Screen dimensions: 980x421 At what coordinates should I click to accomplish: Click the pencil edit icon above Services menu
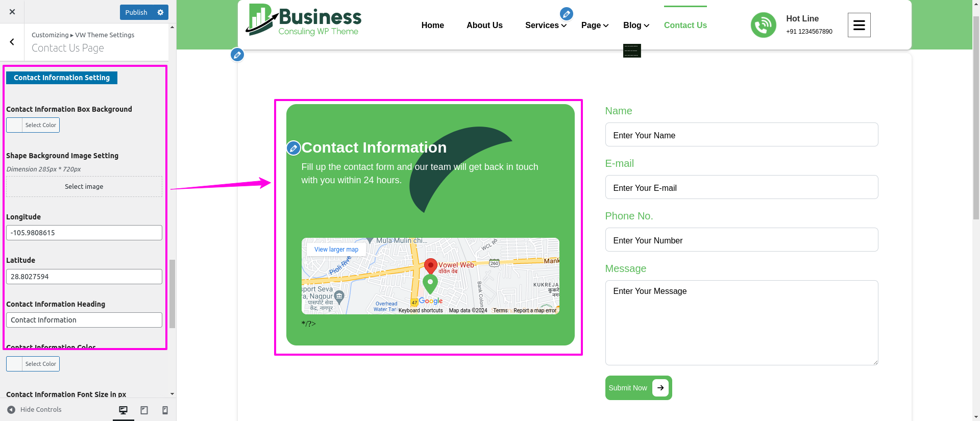coord(566,14)
